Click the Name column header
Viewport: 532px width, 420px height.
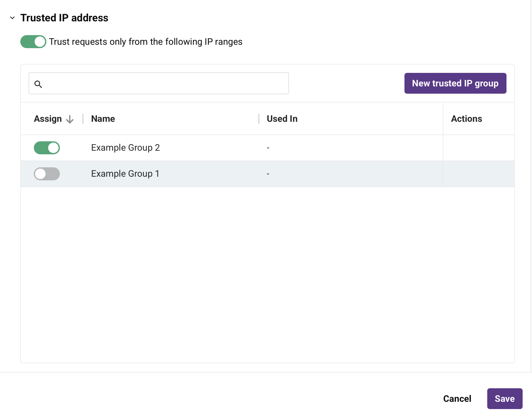[103, 119]
